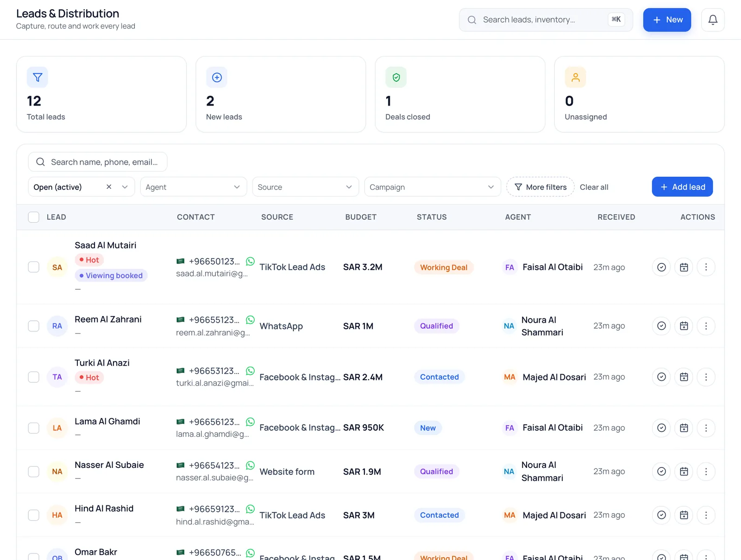The image size is (741, 560).
Task: Click the Search name, phone, email field
Action: coord(98,162)
